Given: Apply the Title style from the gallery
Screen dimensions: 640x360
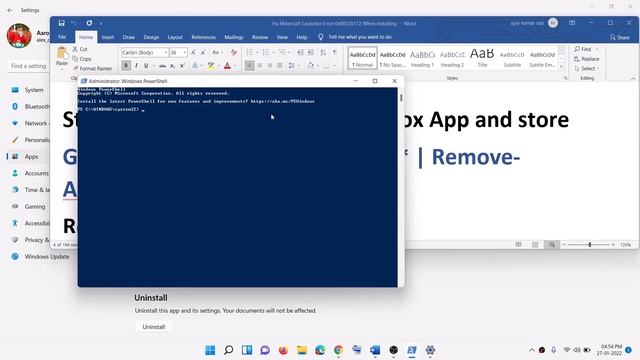Looking at the screenshot, I should 482,58.
